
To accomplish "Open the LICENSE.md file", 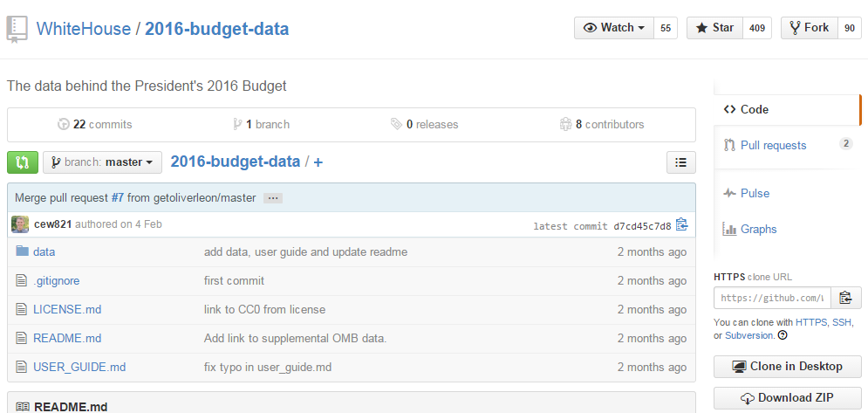I will [x=67, y=309].
